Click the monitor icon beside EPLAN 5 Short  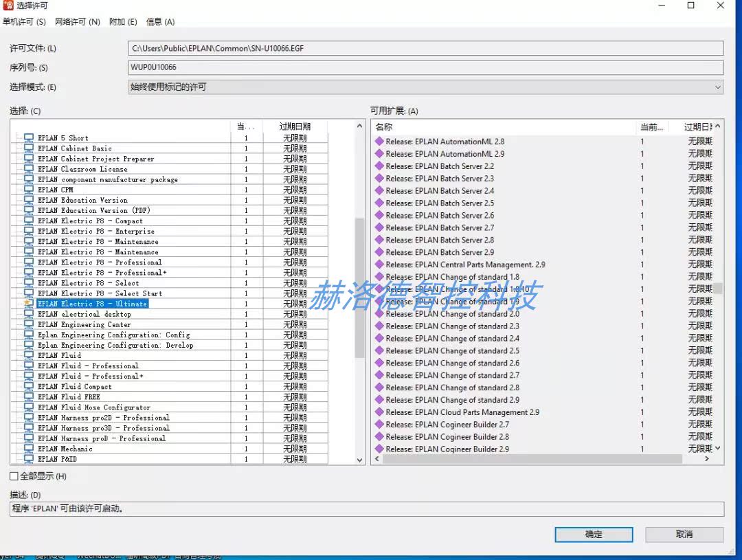29,137
